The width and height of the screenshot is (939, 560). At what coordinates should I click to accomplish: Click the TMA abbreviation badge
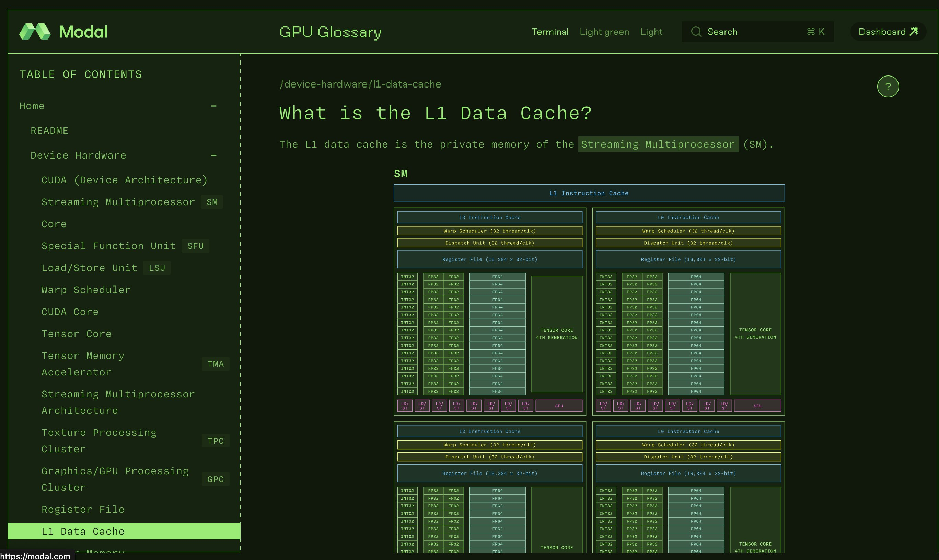[x=216, y=364]
